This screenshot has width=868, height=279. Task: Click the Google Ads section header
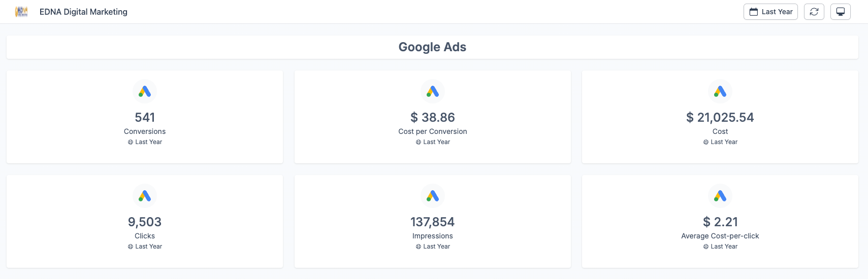pyautogui.click(x=432, y=47)
